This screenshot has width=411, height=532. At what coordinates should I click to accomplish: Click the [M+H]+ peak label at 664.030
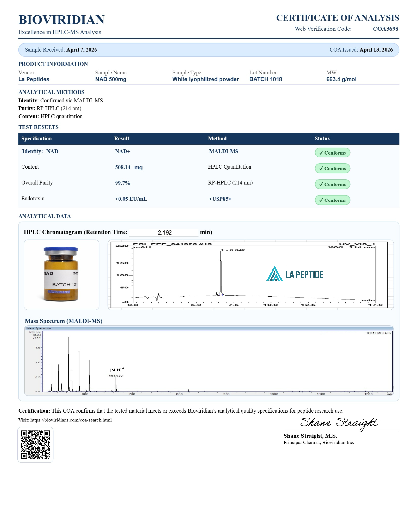click(x=116, y=372)
